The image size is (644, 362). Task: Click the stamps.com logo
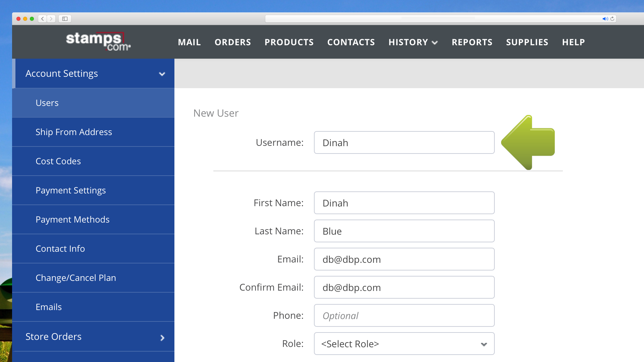coord(98,42)
